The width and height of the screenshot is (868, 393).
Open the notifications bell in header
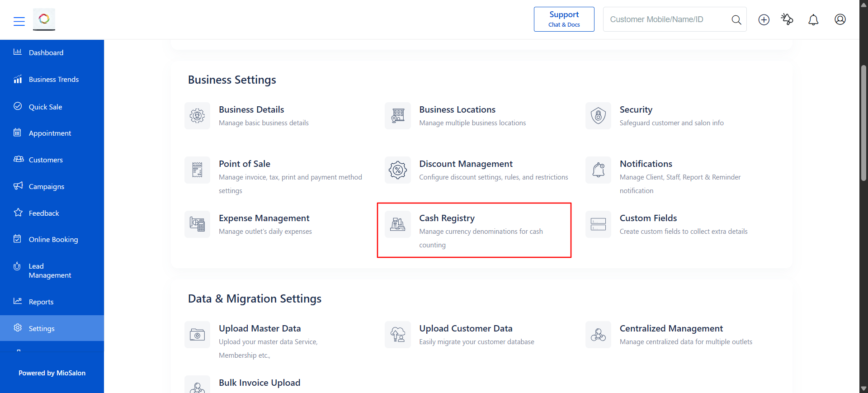tap(813, 19)
